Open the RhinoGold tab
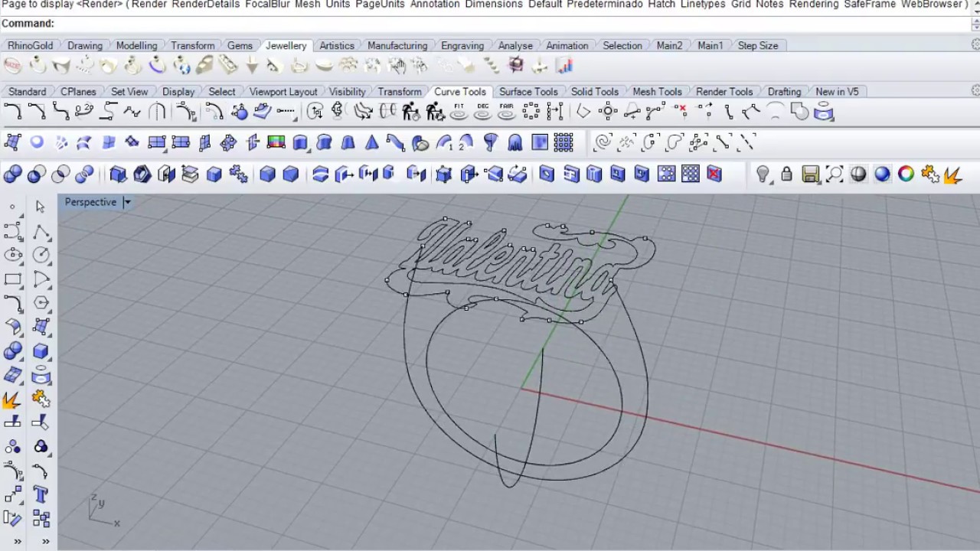980x551 pixels. point(31,45)
